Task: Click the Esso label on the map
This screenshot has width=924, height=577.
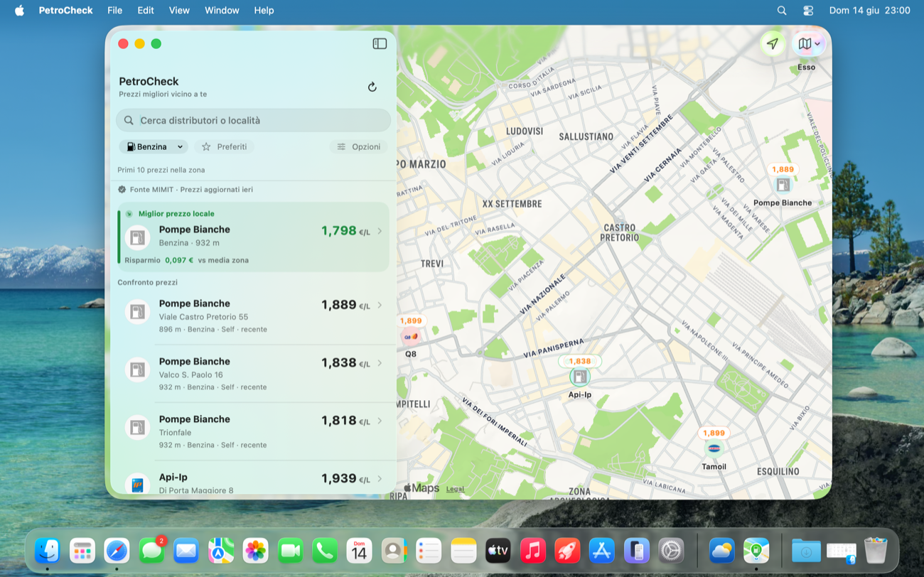Action: coord(806,68)
